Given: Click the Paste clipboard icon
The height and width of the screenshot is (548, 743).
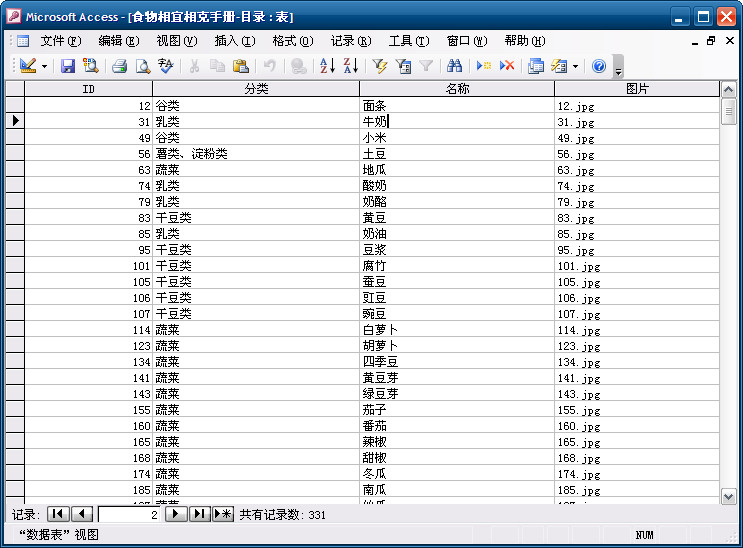Looking at the screenshot, I should [241, 66].
